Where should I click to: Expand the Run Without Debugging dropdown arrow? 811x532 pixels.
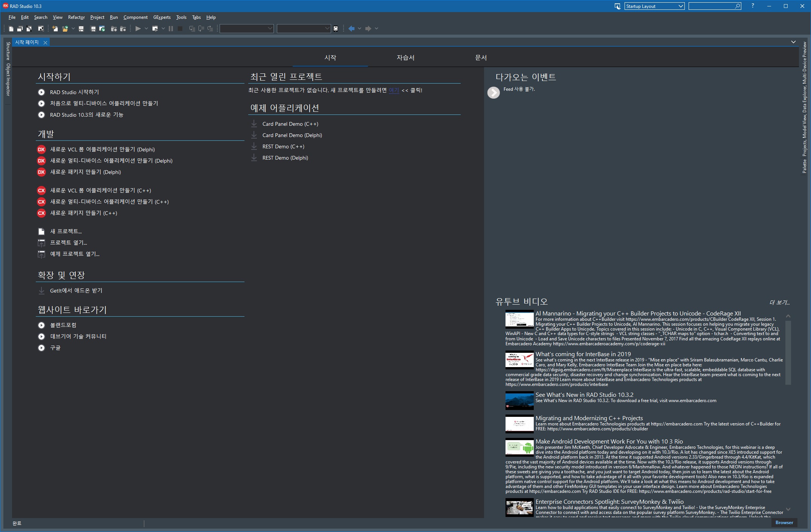(163, 29)
